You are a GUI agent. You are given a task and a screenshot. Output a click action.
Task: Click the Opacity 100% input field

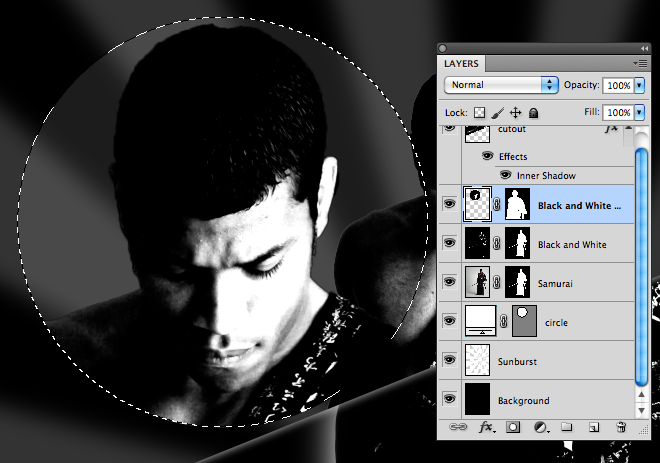[618, 85]
